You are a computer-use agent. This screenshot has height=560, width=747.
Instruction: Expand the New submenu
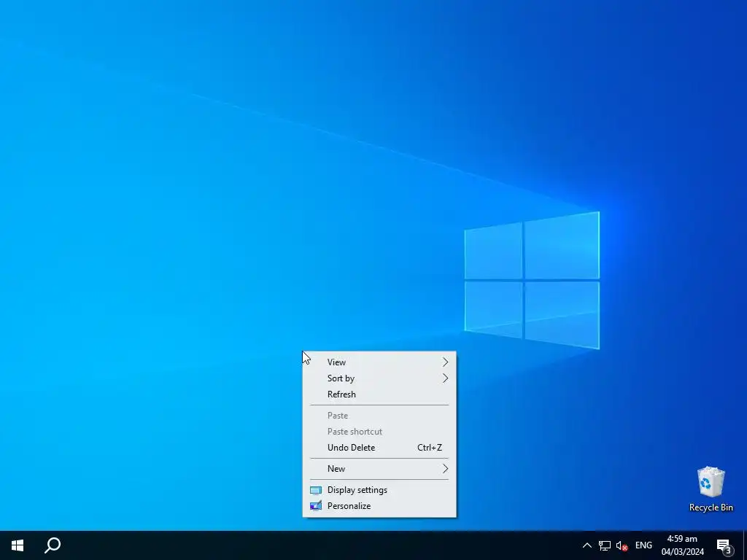tap(379, 469)
